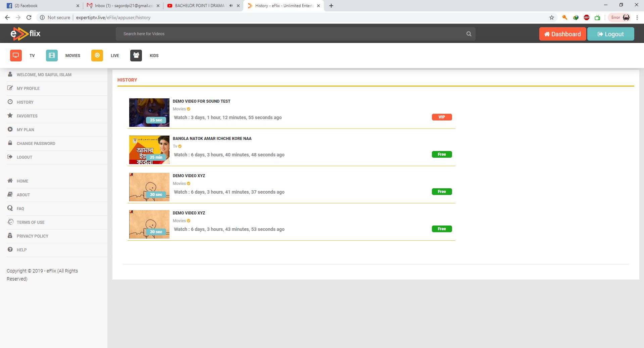Click Free badge on Bangla Natok row
The width and height of the screenshot is (644, 348).
tap(442, 154)
